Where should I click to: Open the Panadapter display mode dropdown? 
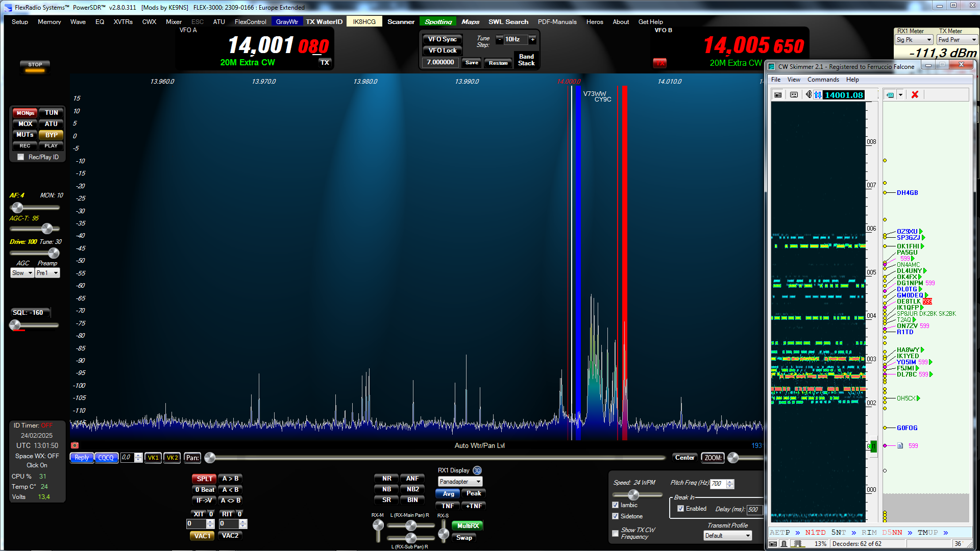(x=460, y=482)
